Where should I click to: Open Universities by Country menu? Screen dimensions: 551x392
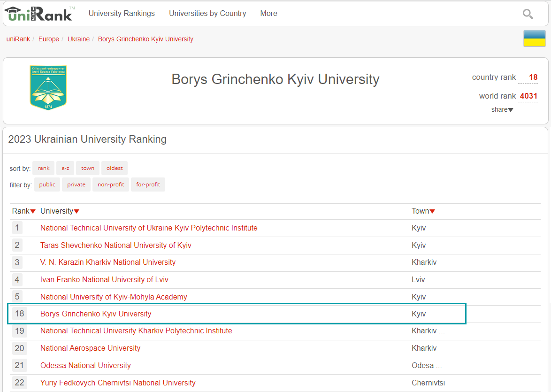207,14
